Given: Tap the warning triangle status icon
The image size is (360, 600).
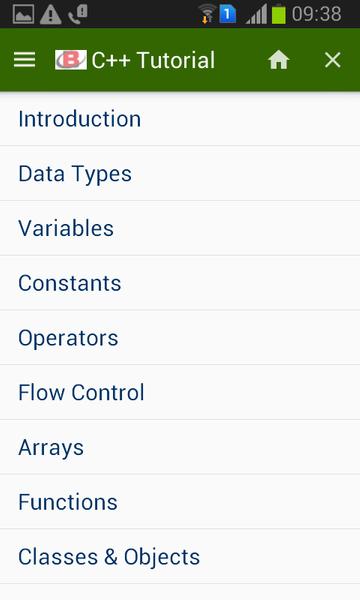Looking at the screenshot, I should (50, 14).
